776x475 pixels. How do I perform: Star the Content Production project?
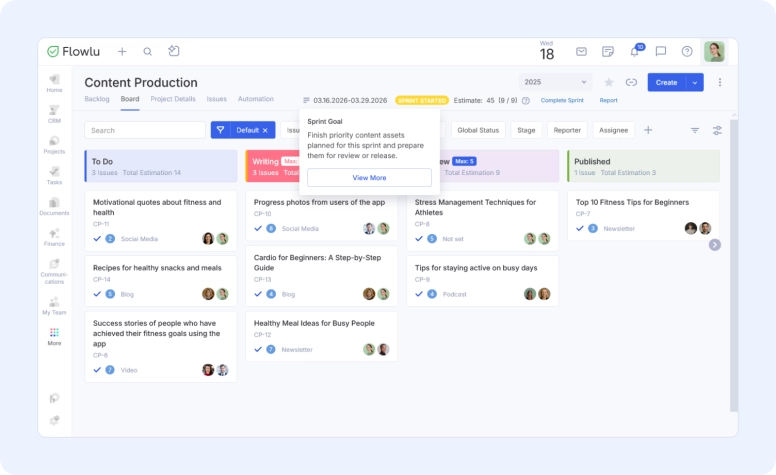(609, 82)
